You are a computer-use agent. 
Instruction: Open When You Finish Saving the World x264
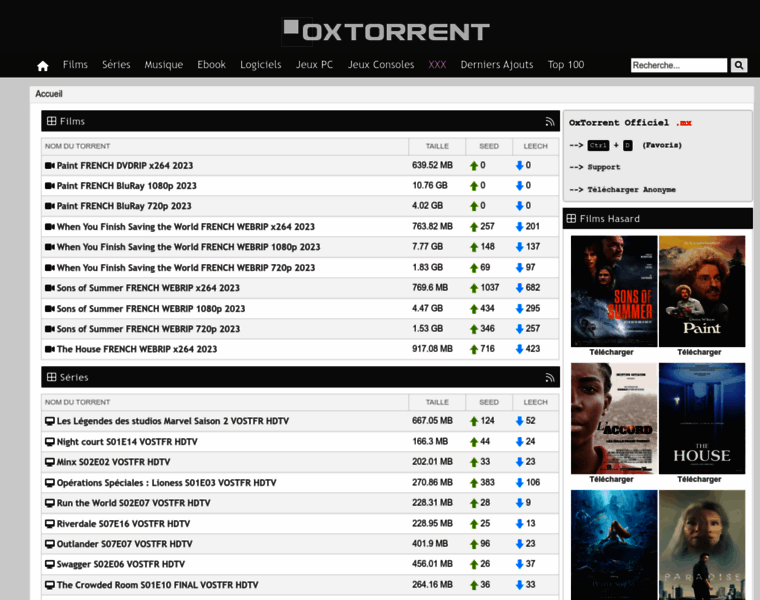(186, 226)
